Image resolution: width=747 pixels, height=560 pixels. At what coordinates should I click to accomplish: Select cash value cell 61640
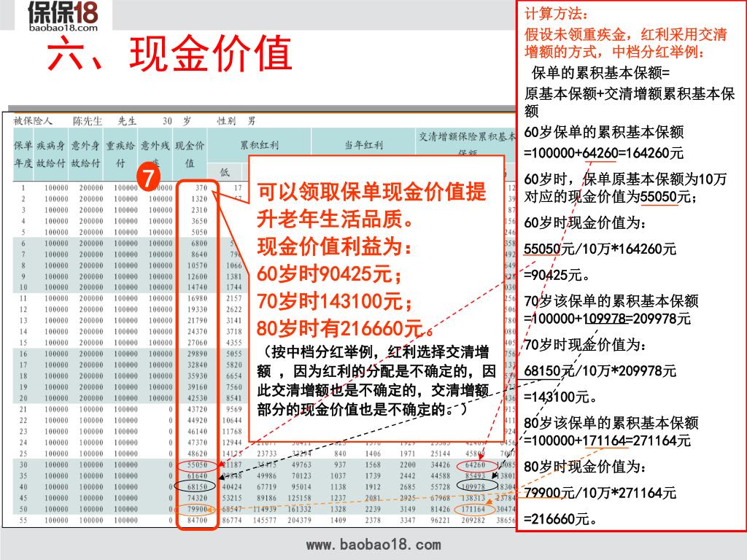point(197,475)
